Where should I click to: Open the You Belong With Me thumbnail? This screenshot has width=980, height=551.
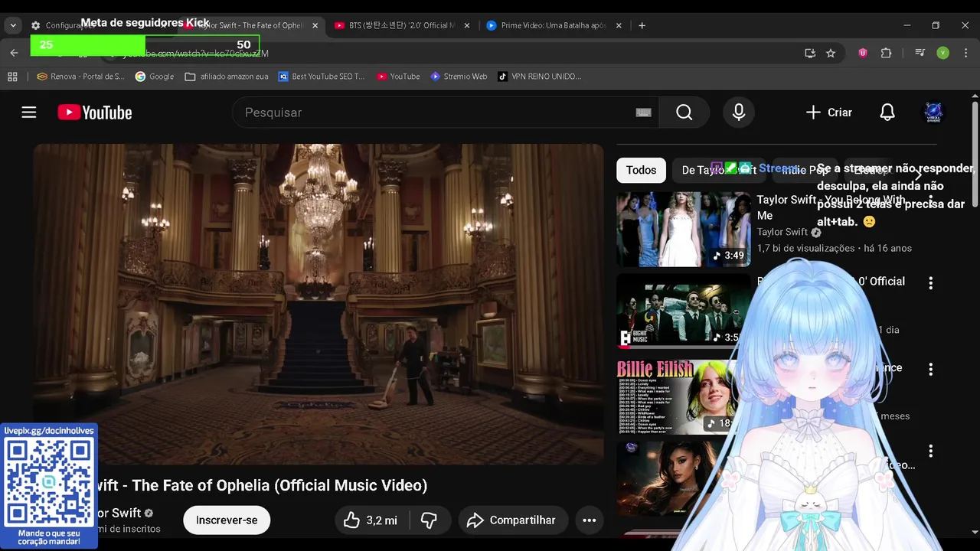[683, 229]
